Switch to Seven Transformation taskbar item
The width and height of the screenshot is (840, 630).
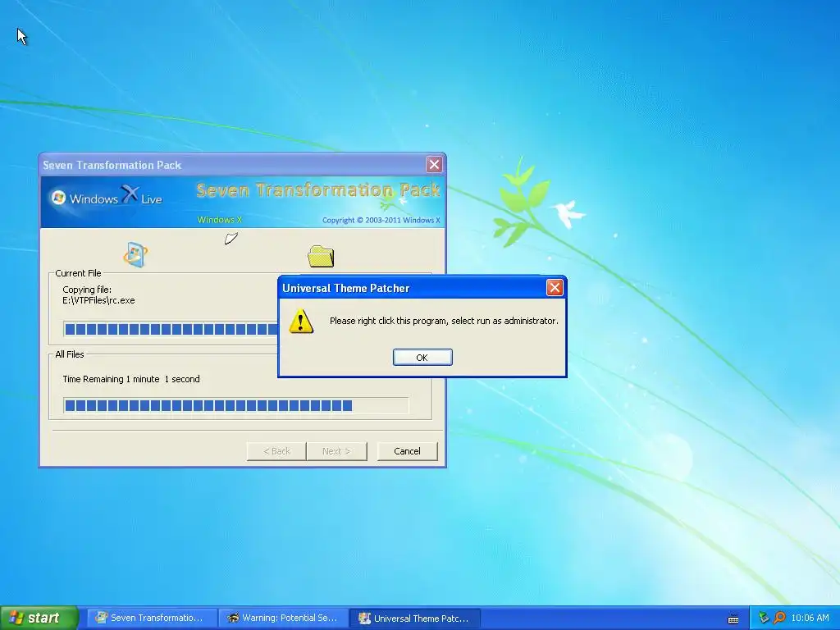click(x=152, y=618)
